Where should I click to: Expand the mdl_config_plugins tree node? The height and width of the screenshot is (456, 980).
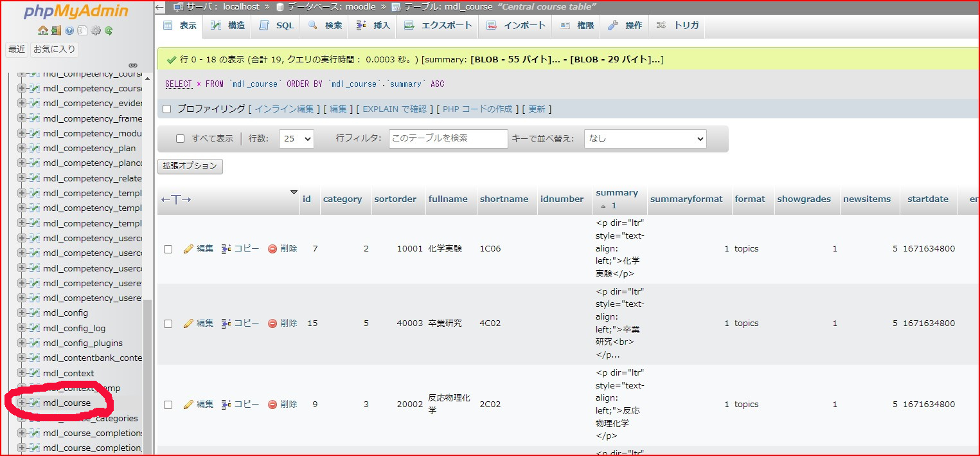[22, 343]
